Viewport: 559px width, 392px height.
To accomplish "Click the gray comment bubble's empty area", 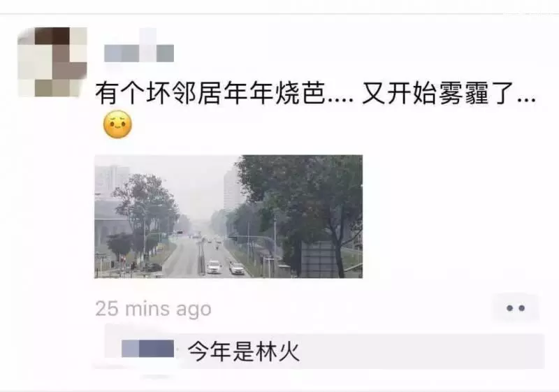I will 421,351.
